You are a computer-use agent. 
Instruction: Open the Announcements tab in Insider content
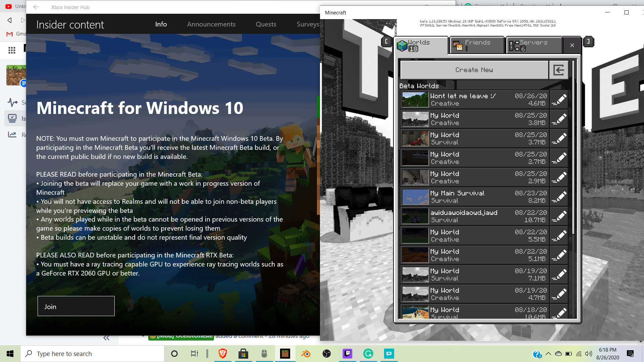coord(211,24)
